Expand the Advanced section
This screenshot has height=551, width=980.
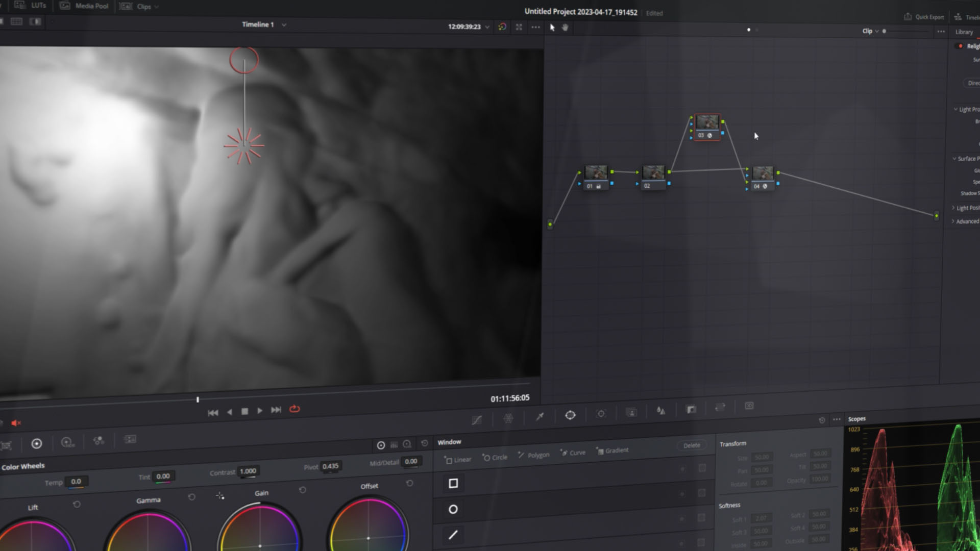coord(952,221)
